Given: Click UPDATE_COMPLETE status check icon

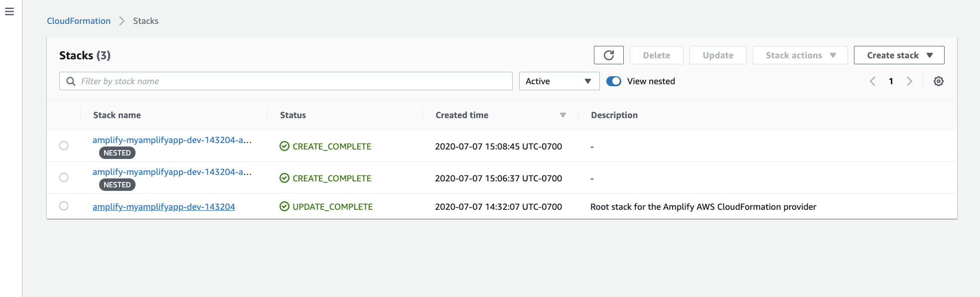Looking at the screenshot, I should (x=284, y=206).
